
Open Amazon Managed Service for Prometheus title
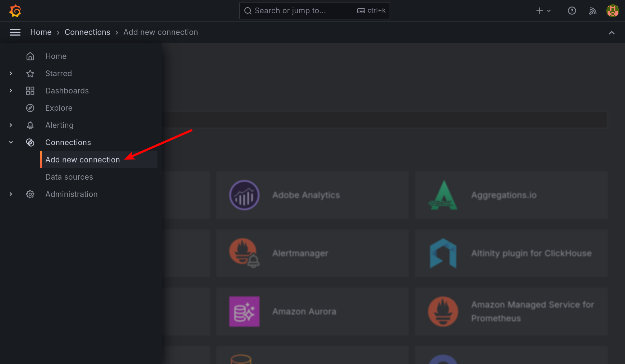tap(533, 312)
